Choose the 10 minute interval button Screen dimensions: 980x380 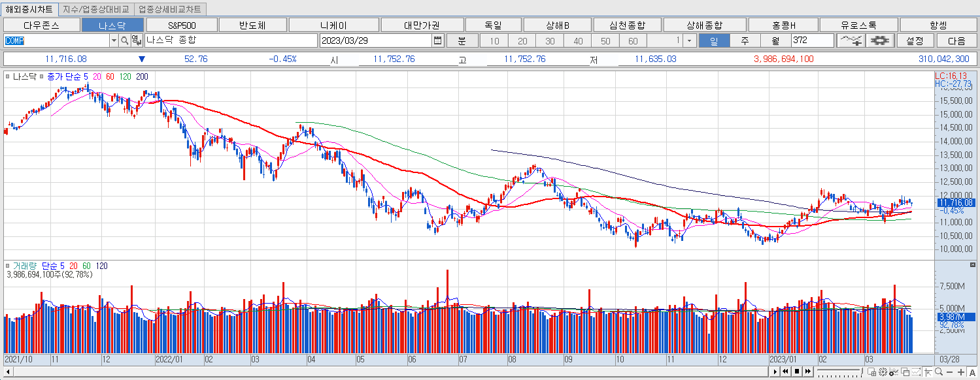point(494,40)
